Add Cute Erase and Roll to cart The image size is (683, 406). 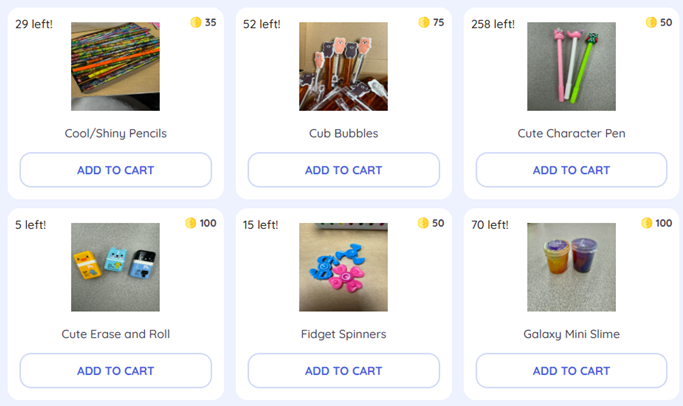(x=115, y=371)
